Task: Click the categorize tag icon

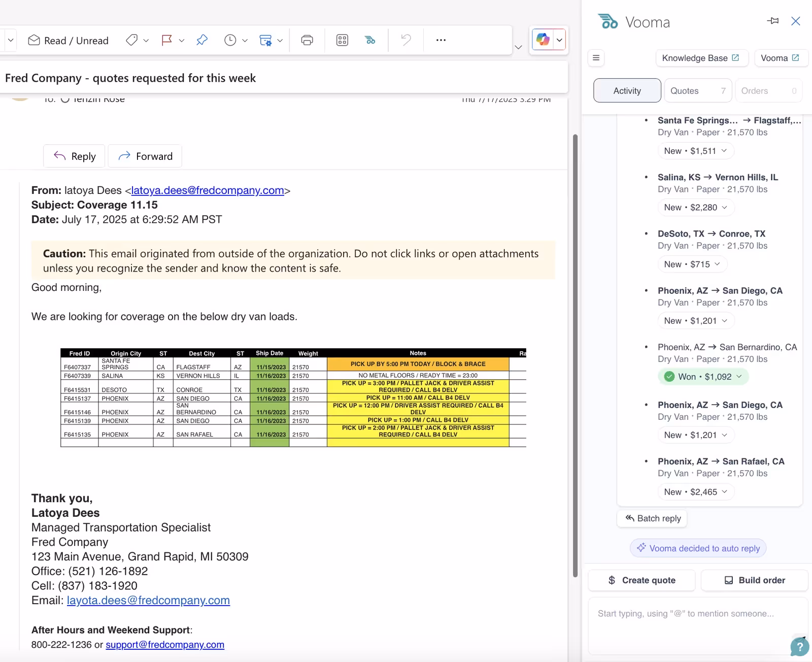Action: (131, 40)
